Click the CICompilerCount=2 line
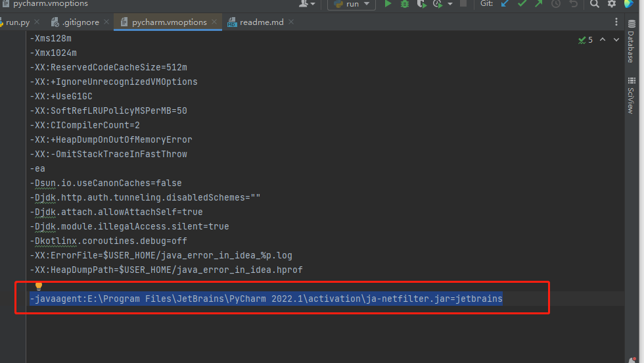The image size is (644, 363). 85,125
